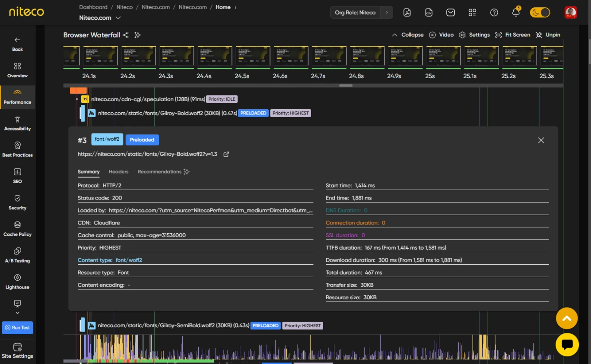Open the chat support bubble
The height and width of the screenshot is (364, 591).
click(x=567, y=345)
